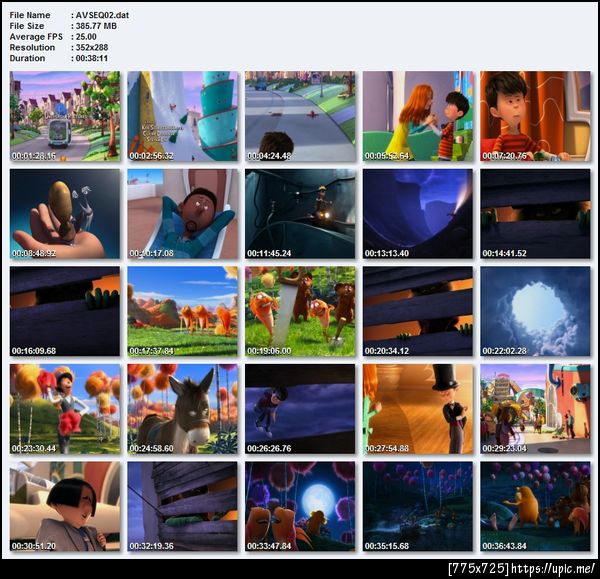Follow the https://upic.me/ link
This screenshot has width=600, height=579.
click(553, 568)
